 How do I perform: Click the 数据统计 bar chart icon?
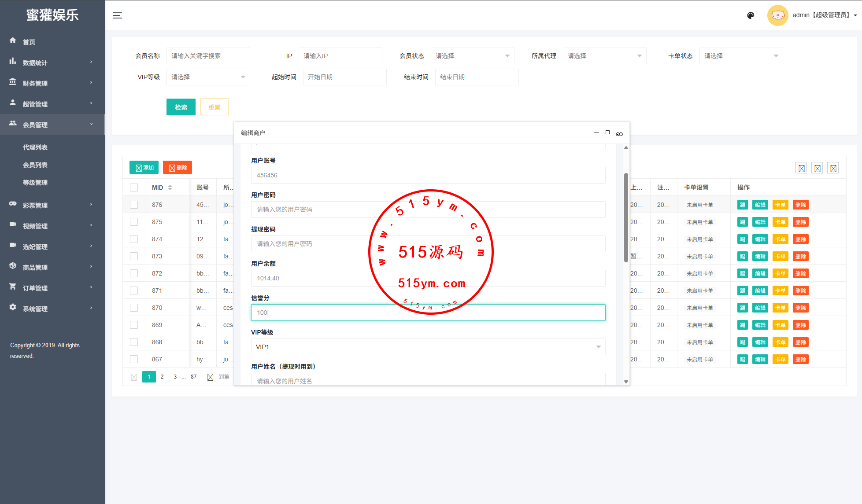tap(13, 62)
